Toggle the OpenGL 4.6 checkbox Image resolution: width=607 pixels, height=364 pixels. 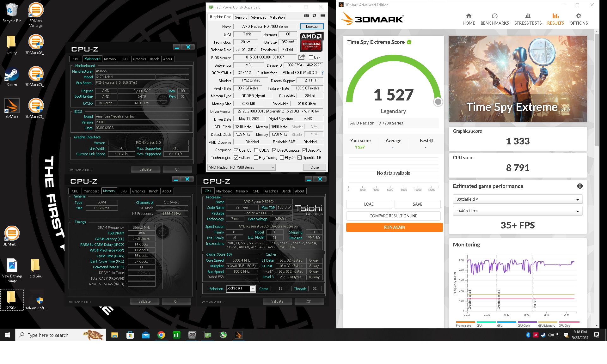click(299, 158)
